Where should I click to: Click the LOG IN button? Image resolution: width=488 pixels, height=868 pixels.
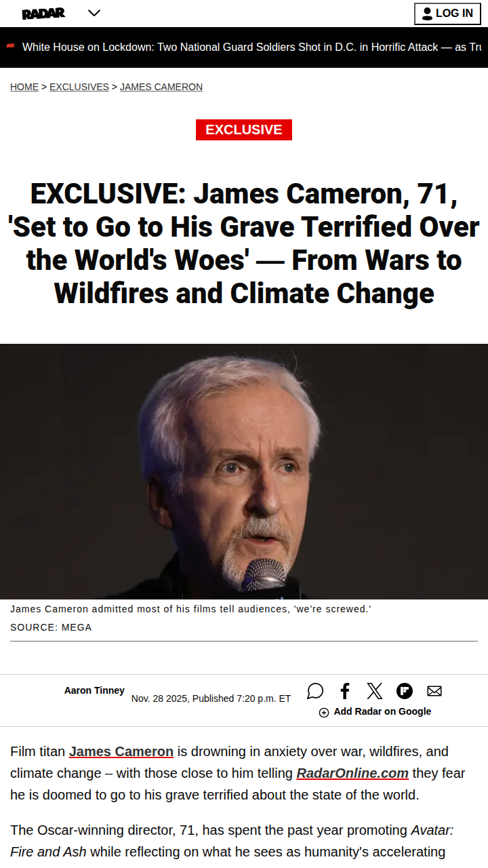point(447,14)
